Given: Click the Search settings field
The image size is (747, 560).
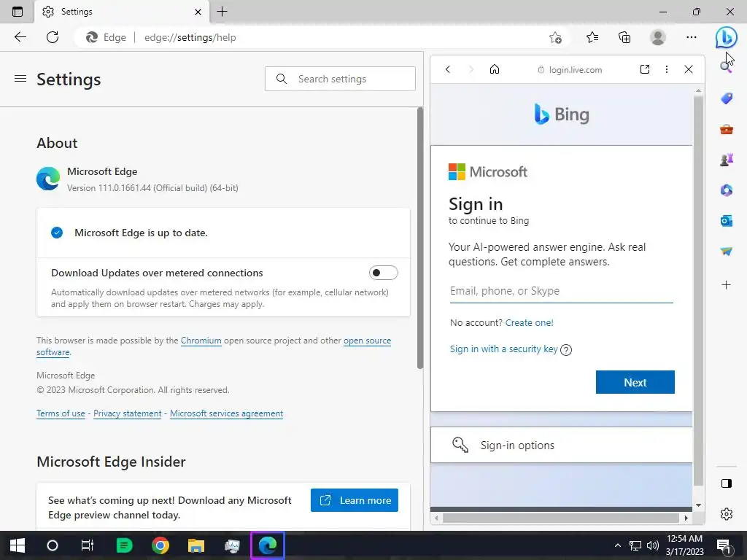Looking at the screenshot, I should coord(340,79).
